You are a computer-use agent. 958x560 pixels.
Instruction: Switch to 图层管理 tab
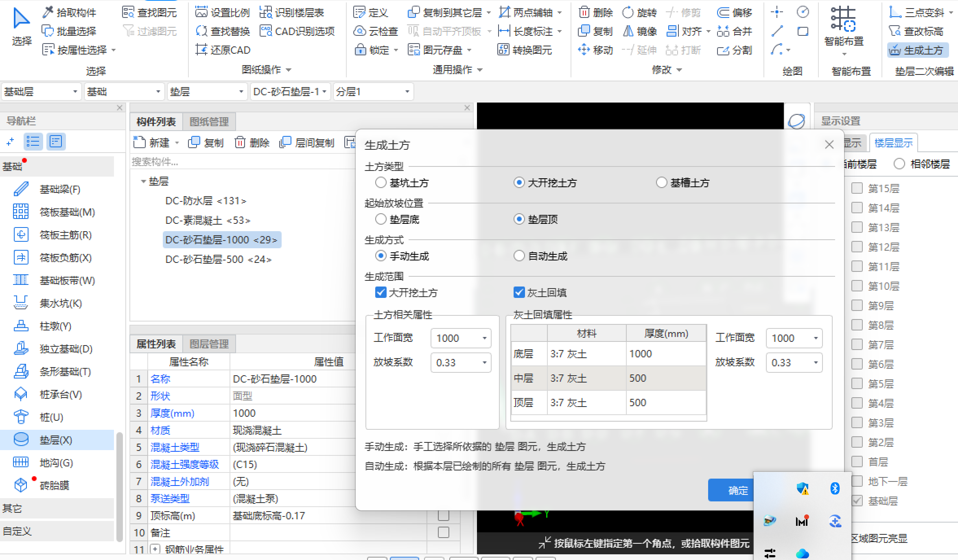pos(209,344)
